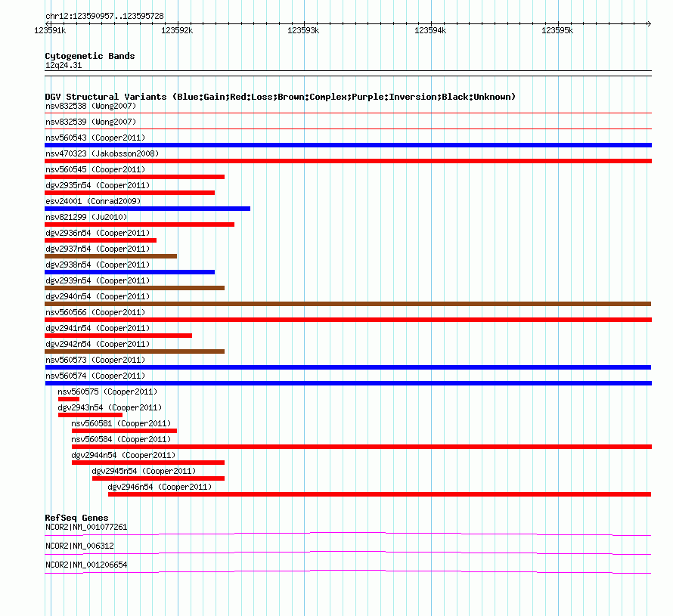Image resolution: width=673 pixels, height=616 pixels.
Task: Click the Cytogenetic Bands track heading
Action: (90, 56)
